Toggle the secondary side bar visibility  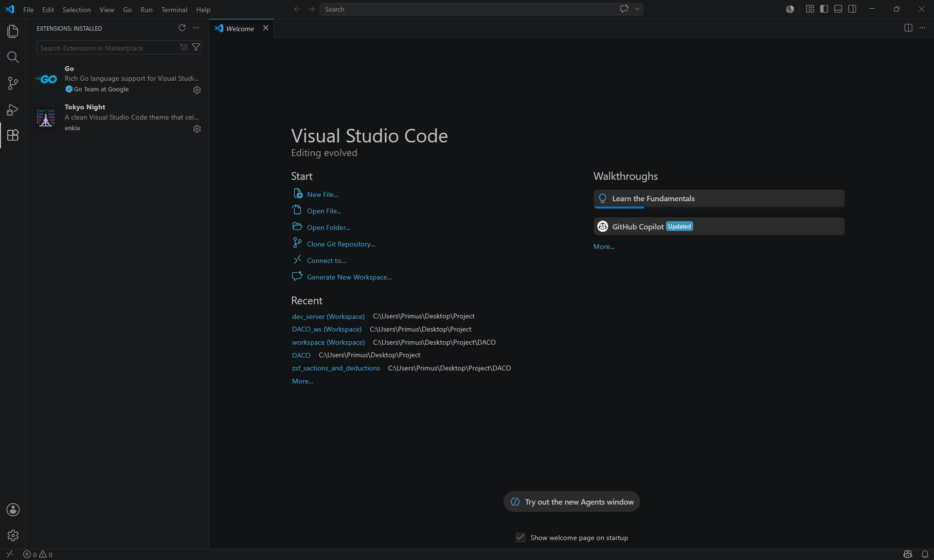click(x=852, y=9)
